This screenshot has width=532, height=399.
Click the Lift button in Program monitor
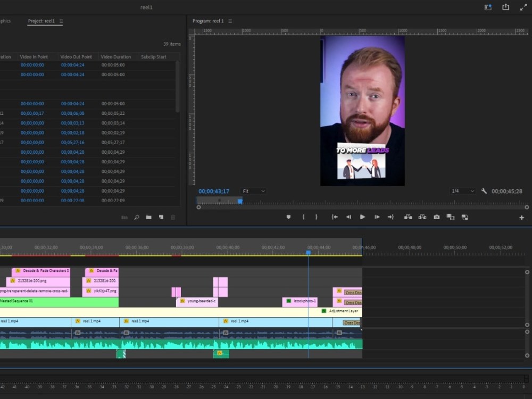(x=408, y=217)
